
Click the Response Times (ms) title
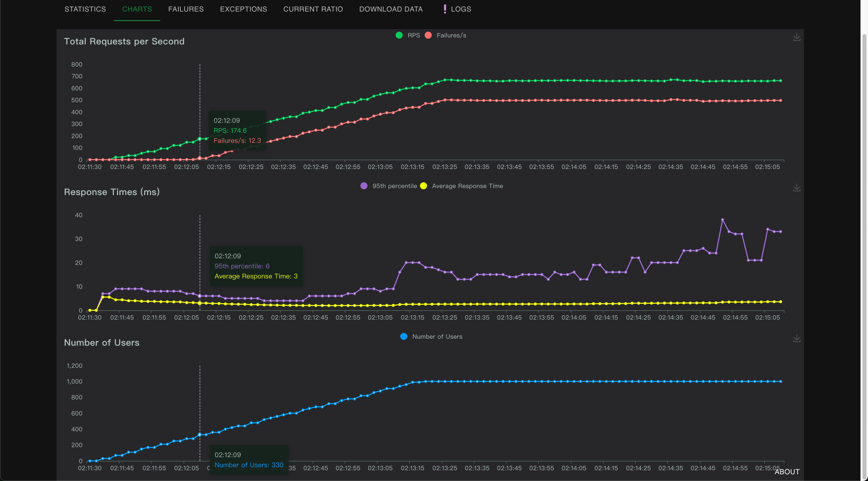[112, 192]
